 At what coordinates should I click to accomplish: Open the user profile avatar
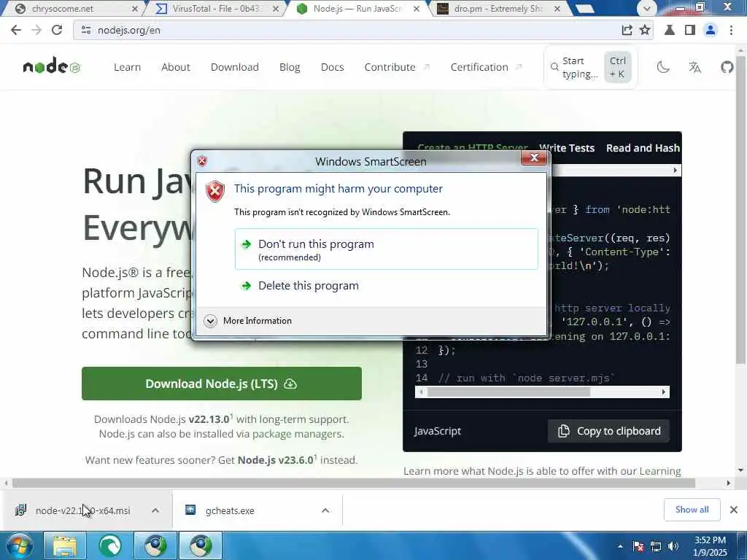click(x=711, y=30)
